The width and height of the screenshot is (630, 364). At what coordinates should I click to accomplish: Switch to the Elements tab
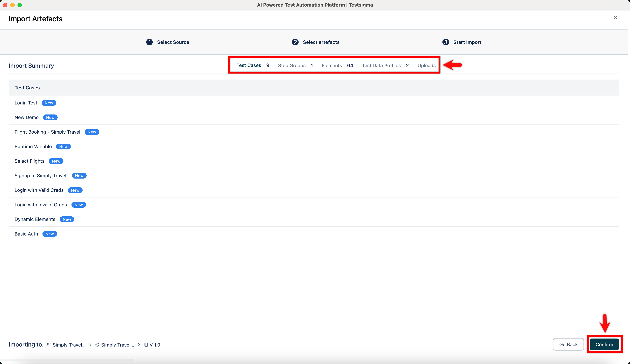point(332,65)
